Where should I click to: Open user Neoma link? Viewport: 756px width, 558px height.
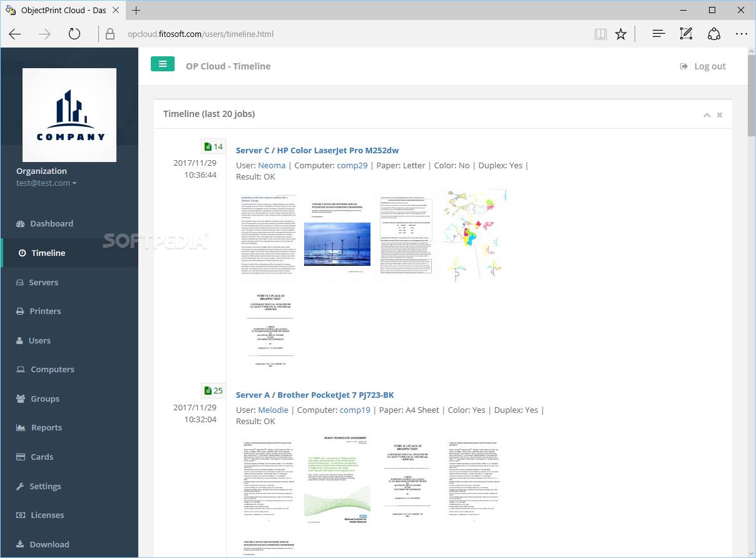[x=272, y=165]
